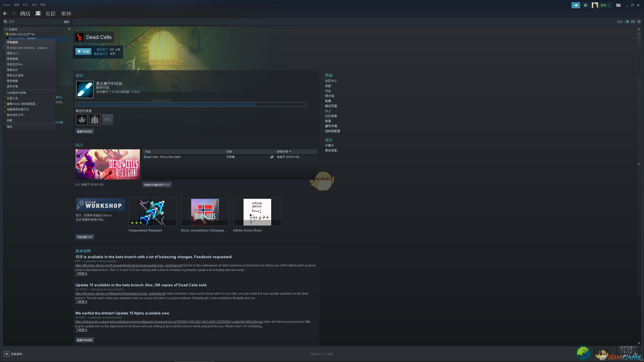Open Overpowered Repeater workshop thumbnail

click(152, 212)
